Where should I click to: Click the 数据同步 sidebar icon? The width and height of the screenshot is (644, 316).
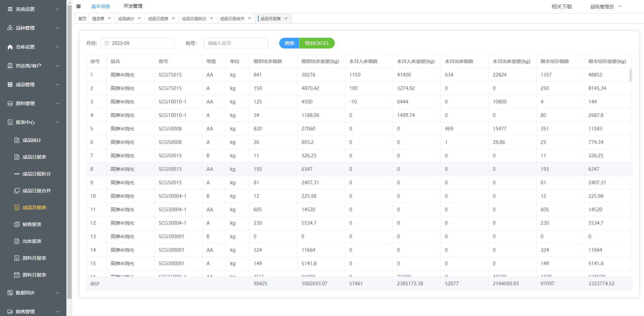[x=10, y=293]
